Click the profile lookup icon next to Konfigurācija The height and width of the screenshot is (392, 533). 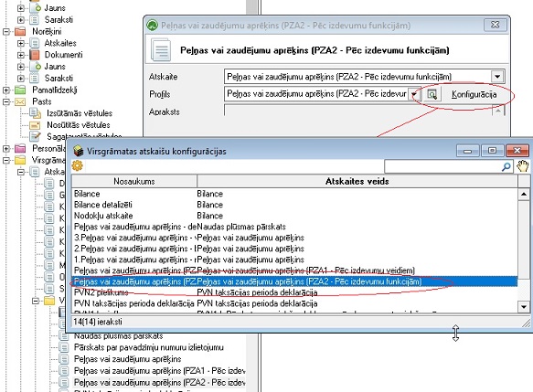432,94
